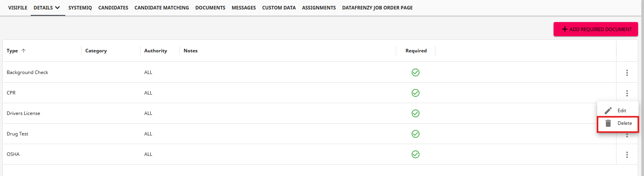The image size is (644, 176).
Task: Click the Add Required Document button
Action: pos(596,29)
